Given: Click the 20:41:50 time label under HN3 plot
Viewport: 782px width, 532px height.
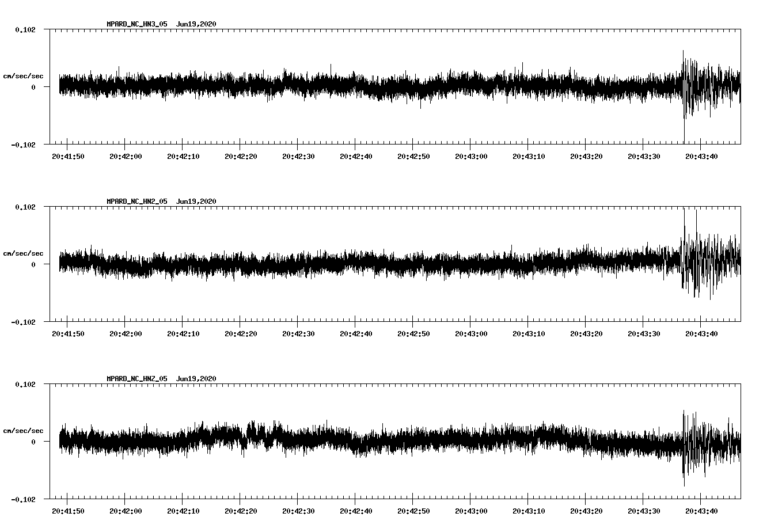Looking at the screenshot, I should [68, 156].
